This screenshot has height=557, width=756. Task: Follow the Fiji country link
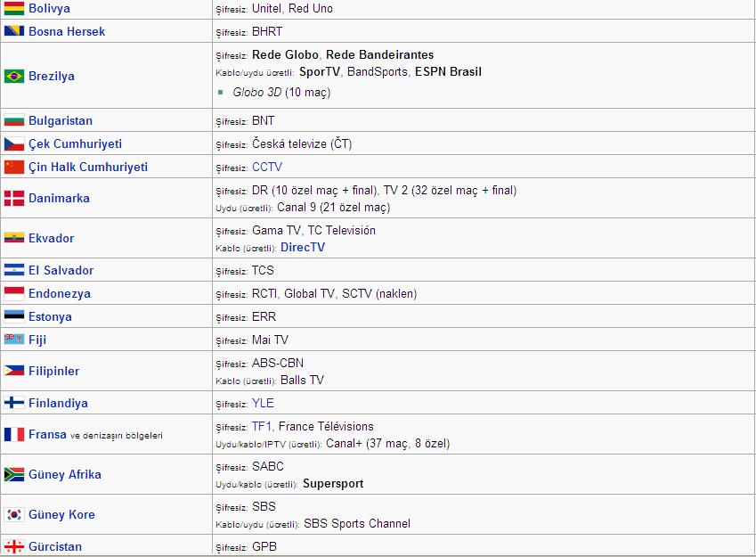(37, 340)
